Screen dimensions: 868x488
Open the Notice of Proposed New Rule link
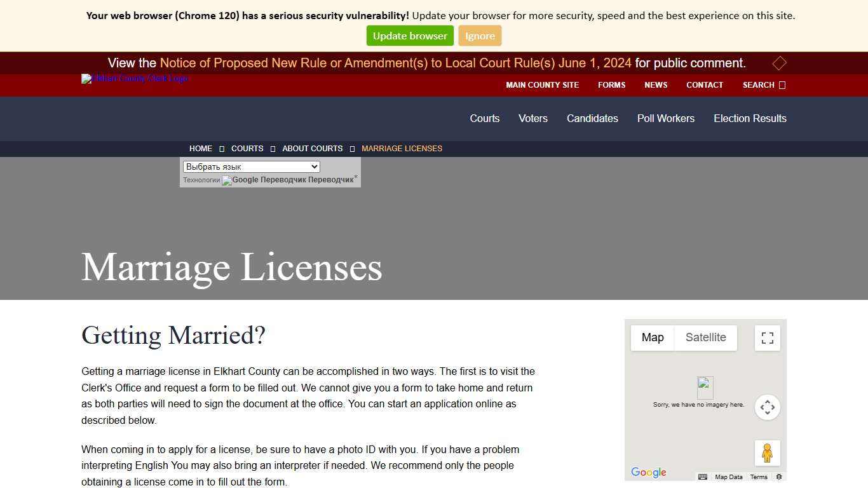pyautogui.click(x=395, y=63)
